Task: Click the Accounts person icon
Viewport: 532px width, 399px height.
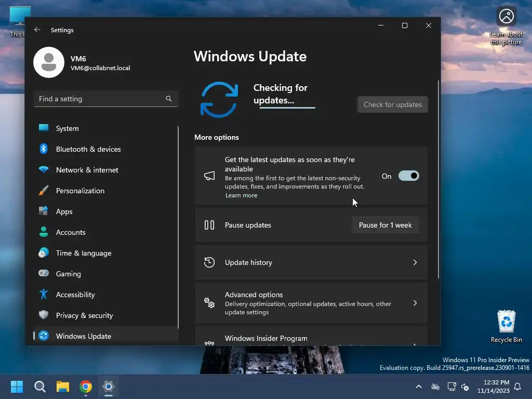Action: point(44,232)
